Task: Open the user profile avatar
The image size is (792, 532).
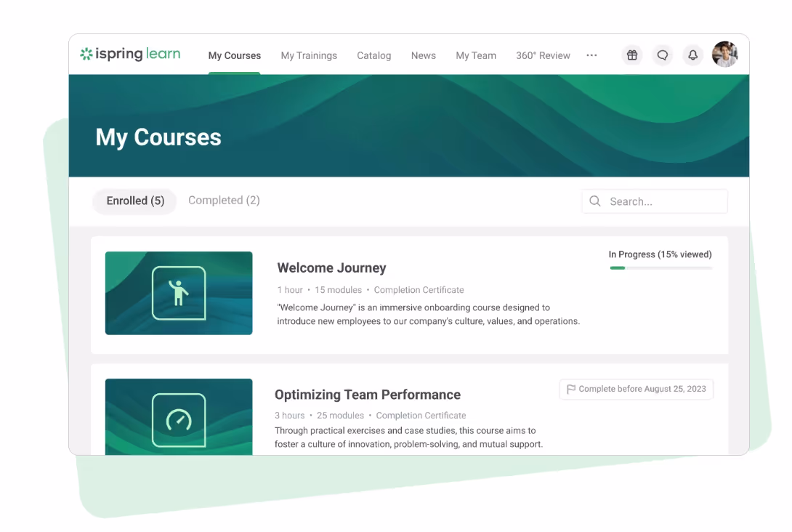Action: tap(725, 54)
